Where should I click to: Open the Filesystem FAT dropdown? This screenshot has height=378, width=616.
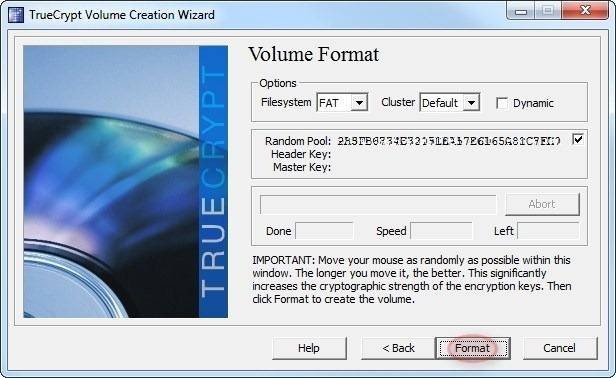coord(342,103)
